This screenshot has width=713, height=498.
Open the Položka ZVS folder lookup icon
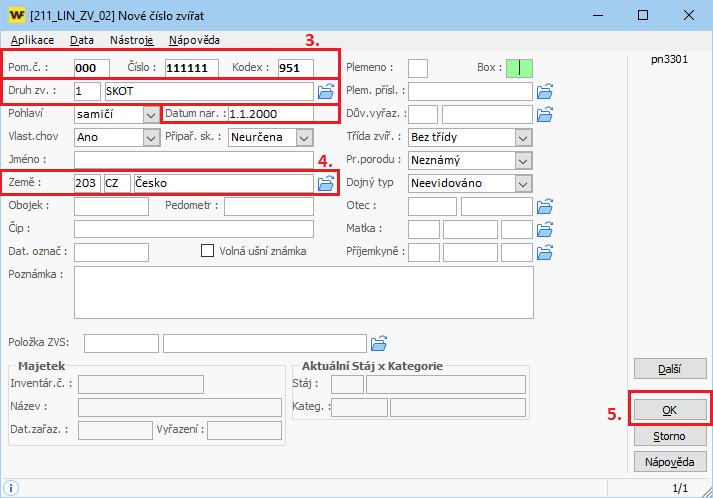(378, 343)
